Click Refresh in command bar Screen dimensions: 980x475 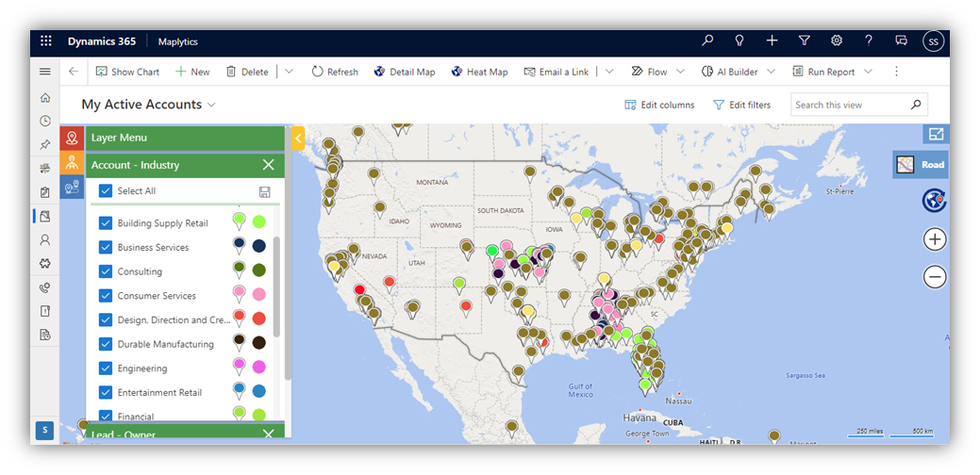[x=335, y=72]
